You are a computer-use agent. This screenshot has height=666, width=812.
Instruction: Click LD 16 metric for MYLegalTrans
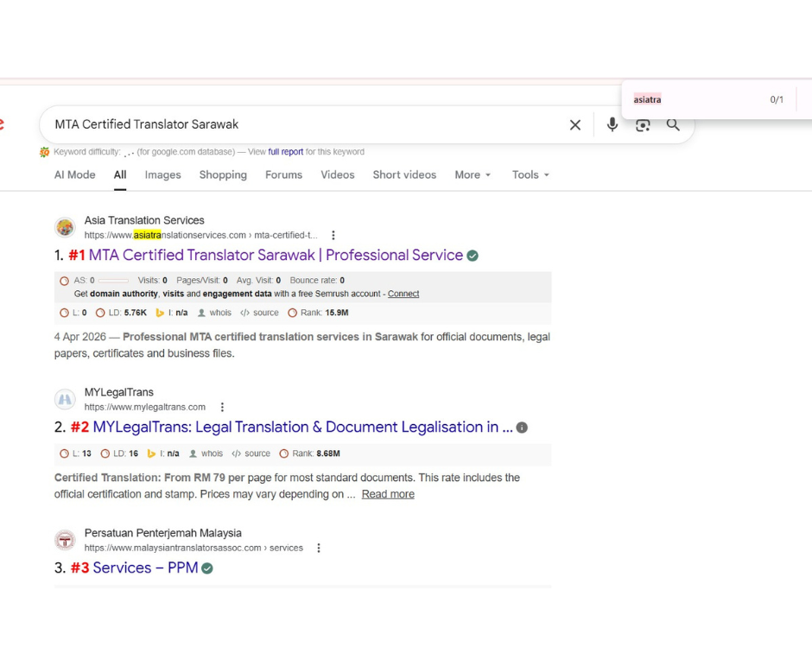coord(119,454)
